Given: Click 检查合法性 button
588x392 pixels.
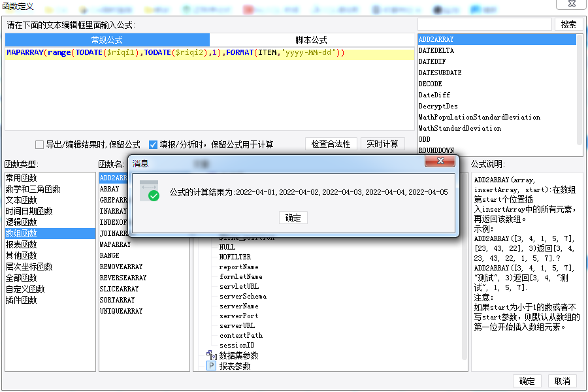Looking at the screenshot, I should (x=331, y=144).
